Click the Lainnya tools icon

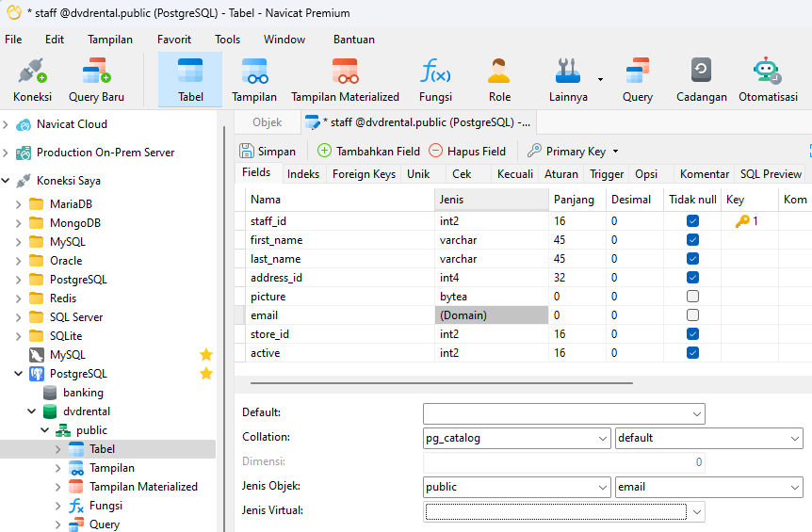point(568,80)
